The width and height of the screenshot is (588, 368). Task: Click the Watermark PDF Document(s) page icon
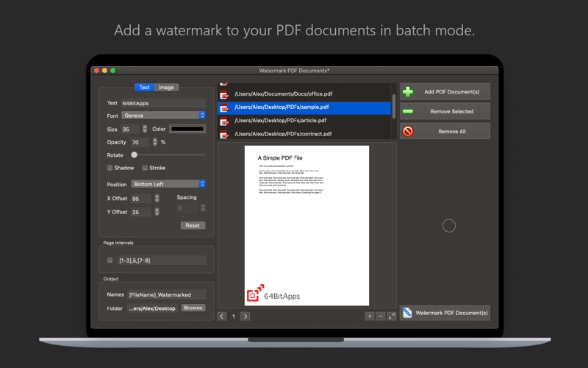click(x=407, y=312)
